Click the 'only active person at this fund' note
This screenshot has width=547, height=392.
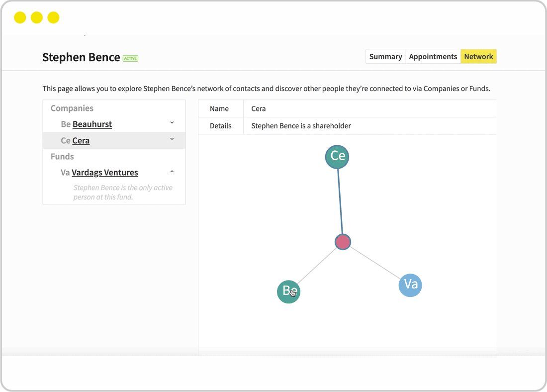tap(123, 193)
